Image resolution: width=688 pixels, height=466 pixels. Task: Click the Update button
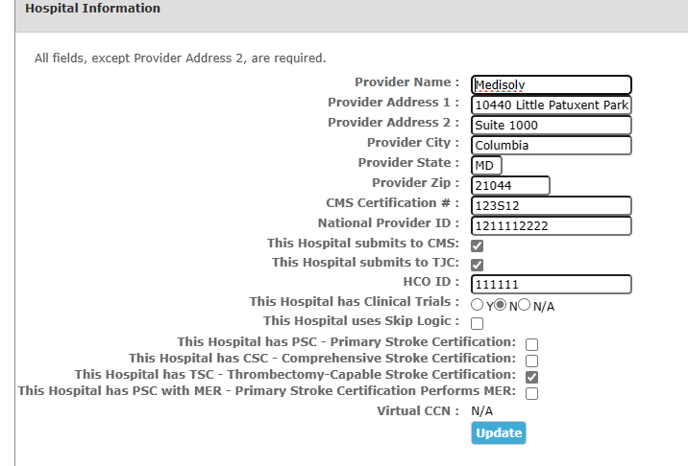pyautogui.click(x=498, y=433)
